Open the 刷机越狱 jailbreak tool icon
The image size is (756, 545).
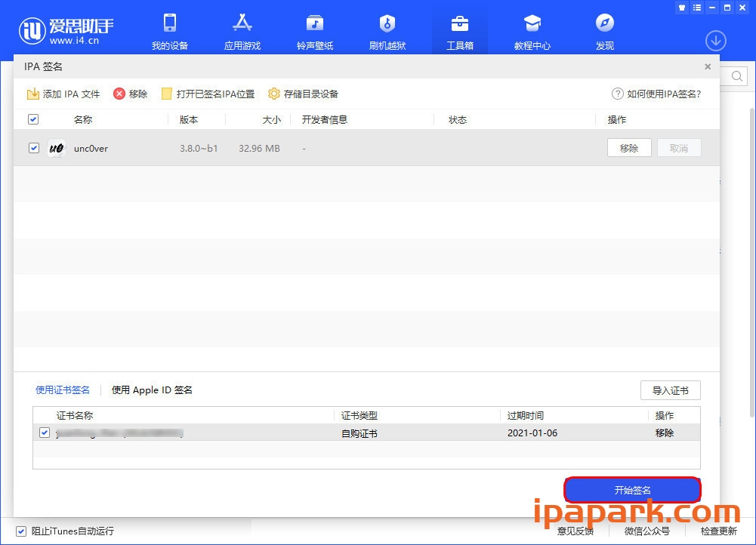coord(387,29)
